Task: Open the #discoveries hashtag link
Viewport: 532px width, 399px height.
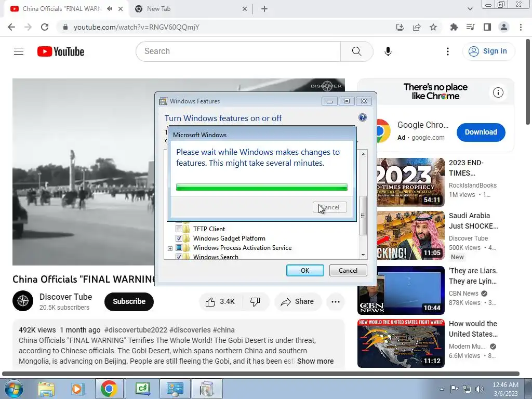Action: click(190, 330)
